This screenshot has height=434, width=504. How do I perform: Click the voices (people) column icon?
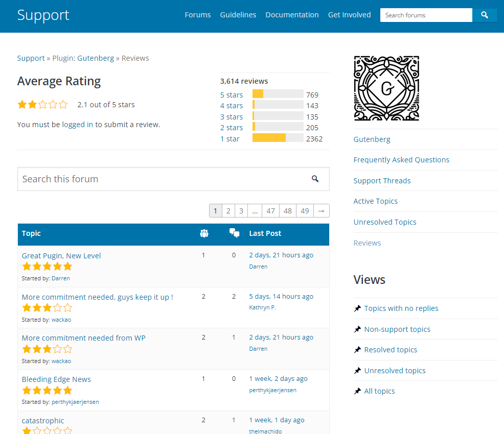tap(204, 233)
